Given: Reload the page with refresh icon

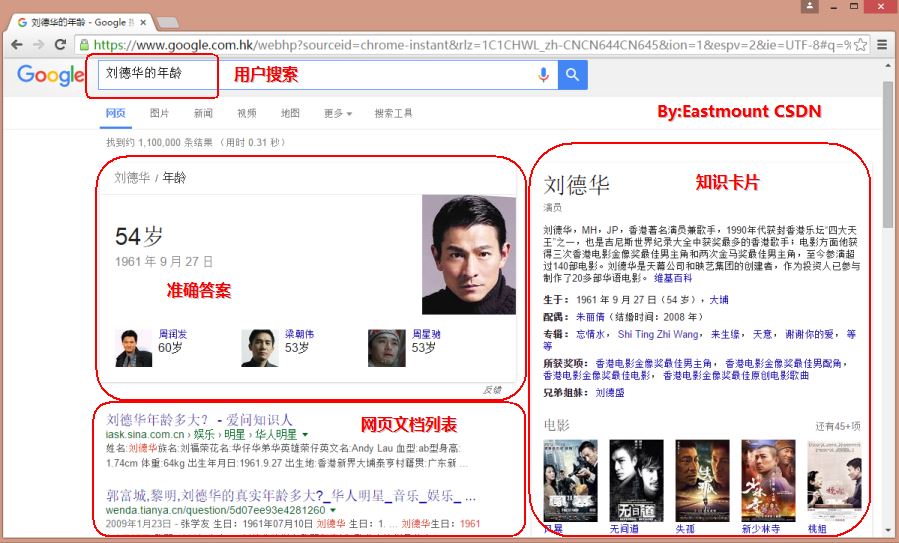Looking at the screenshot, I should click(60, 44).
